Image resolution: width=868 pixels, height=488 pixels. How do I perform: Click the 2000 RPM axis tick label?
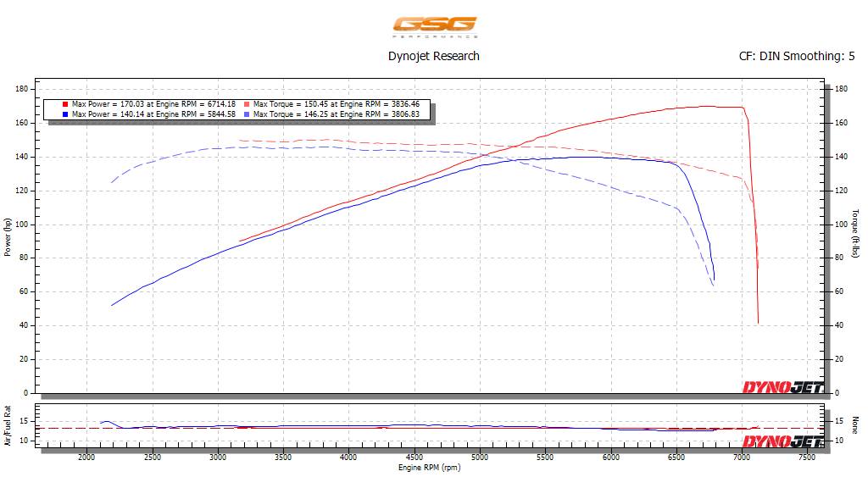click(86, 457)
